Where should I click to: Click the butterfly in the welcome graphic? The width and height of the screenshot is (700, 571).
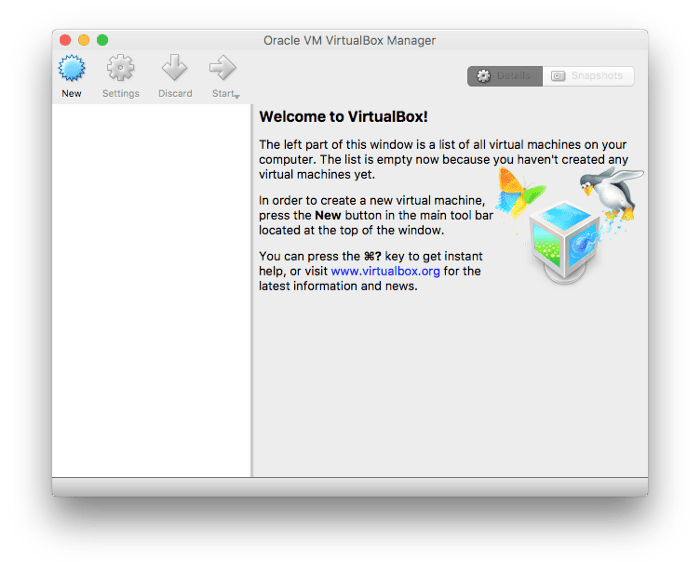pyautogui.click(x=521, y=192)
